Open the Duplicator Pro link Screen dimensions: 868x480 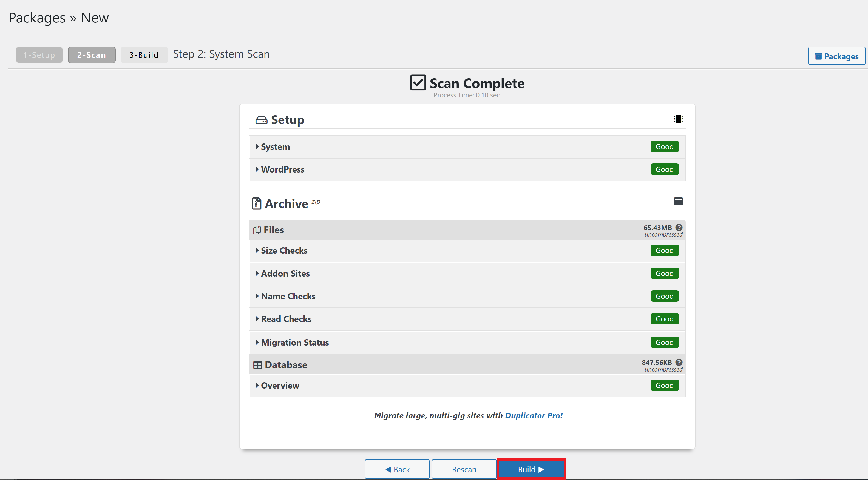click(534, 416)
